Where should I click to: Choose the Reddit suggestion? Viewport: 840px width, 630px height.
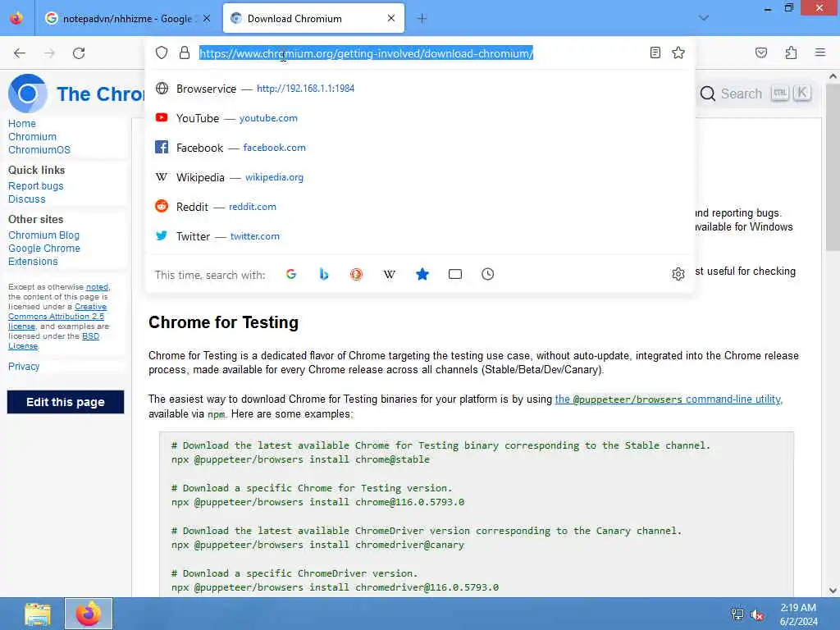[x=420, y=206]
